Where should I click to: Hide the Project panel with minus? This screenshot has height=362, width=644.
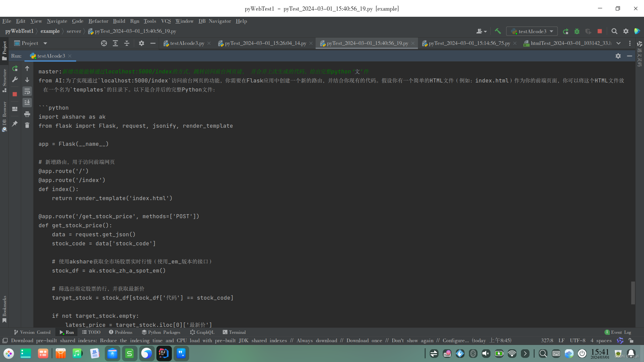(153, 43)
